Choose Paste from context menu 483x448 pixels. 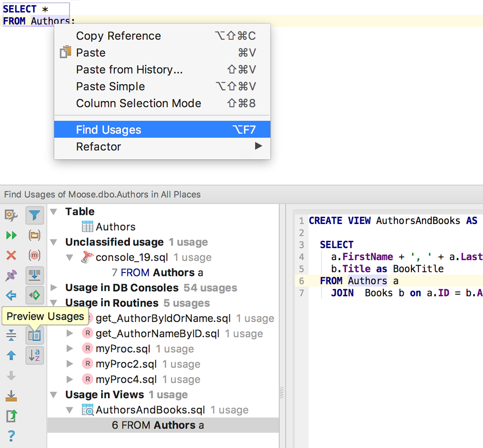162,53
